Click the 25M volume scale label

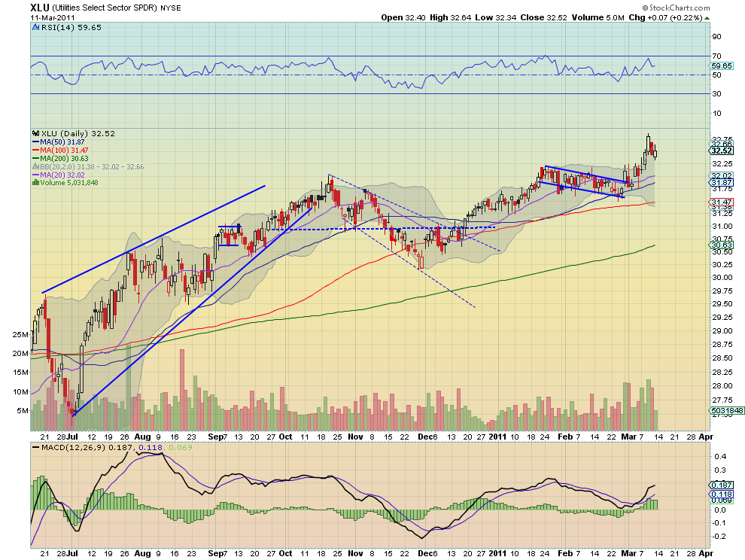(x=20, y=335)
